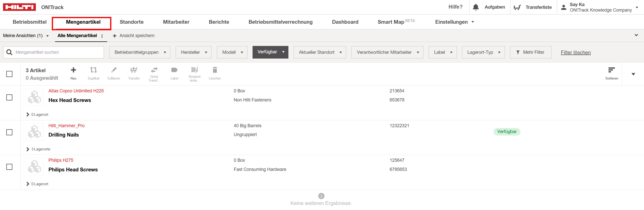Open the Sortieren sort icon
Image resolution: width=644 pixels, height=210 pixels.
611,70
